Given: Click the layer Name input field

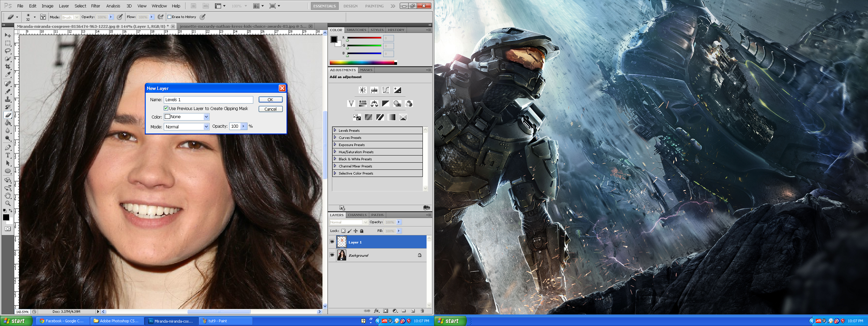Looking at the screenshot, I should click(x=209, y=99).
